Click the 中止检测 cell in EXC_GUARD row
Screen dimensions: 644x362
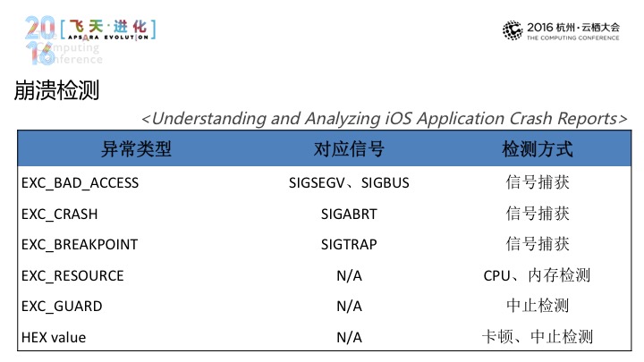pyautogui.click(x=538, y=306)
